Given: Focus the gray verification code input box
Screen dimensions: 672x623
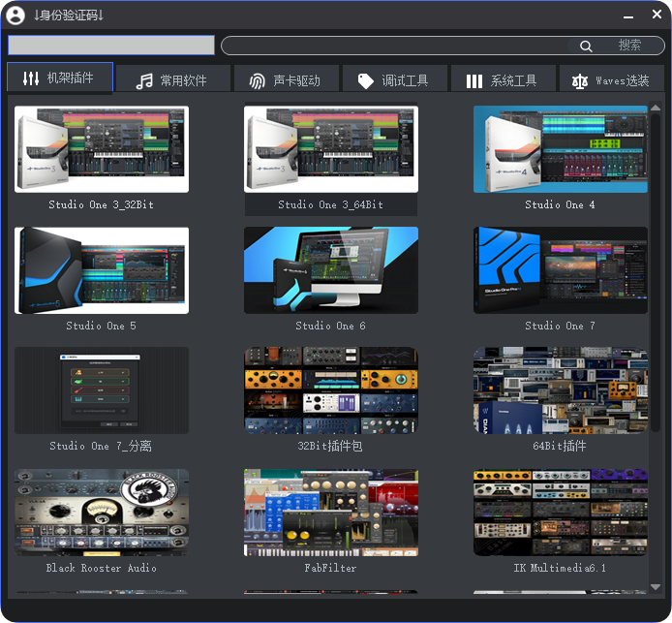Looking at the screenshot, I should [111, 45].
